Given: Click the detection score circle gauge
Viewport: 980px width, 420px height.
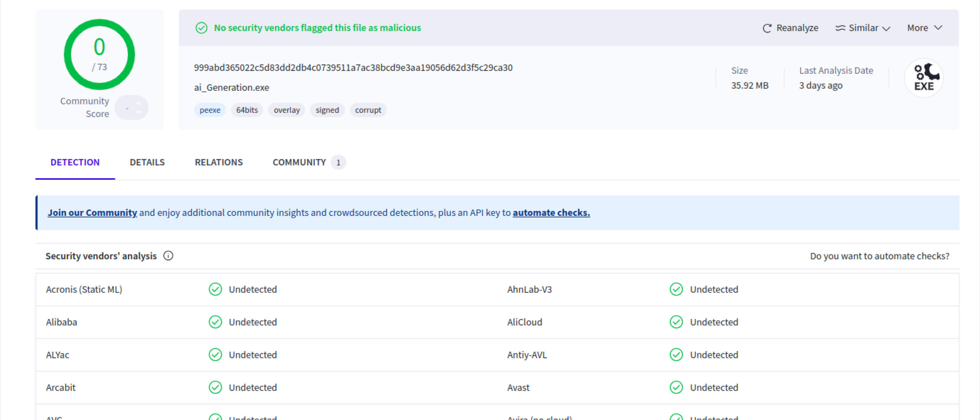Looking at the screenshot, I should point(99,55).
